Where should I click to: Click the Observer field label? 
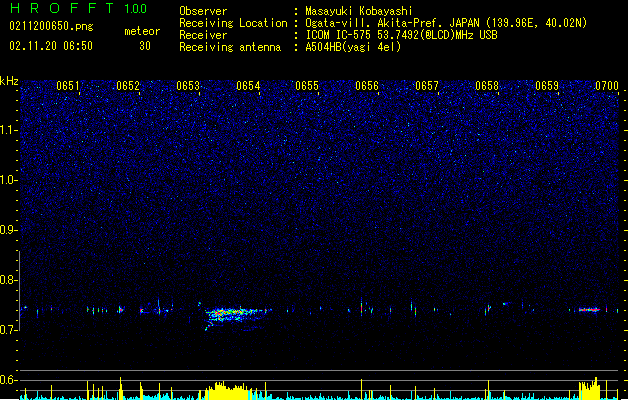point(203,11)
